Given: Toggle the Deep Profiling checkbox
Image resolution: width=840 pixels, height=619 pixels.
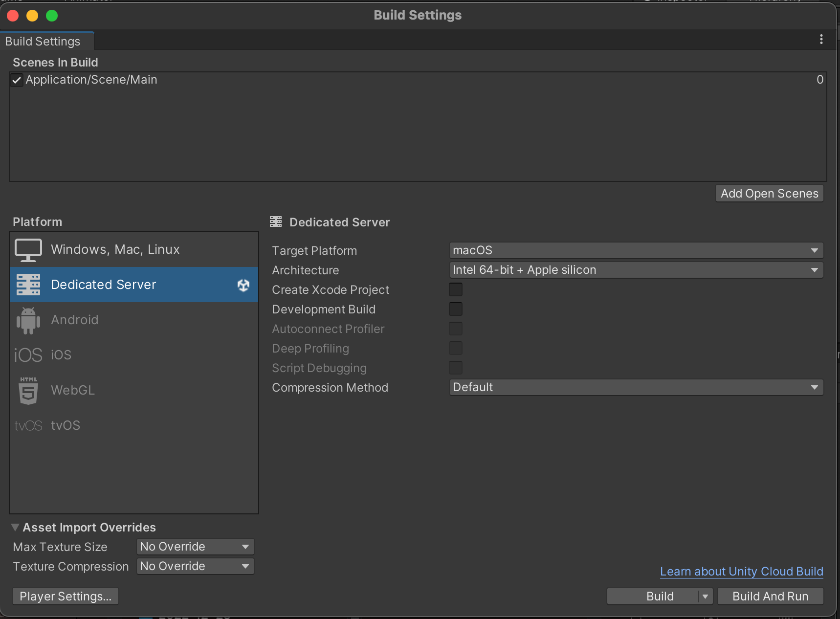Looking at the screenshot, I should click(456, 348).
